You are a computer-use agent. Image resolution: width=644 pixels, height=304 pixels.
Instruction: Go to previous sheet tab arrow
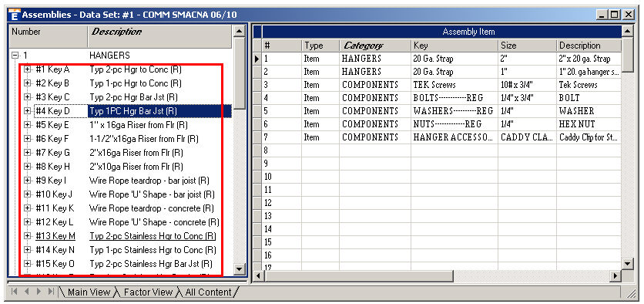point(27,292)
